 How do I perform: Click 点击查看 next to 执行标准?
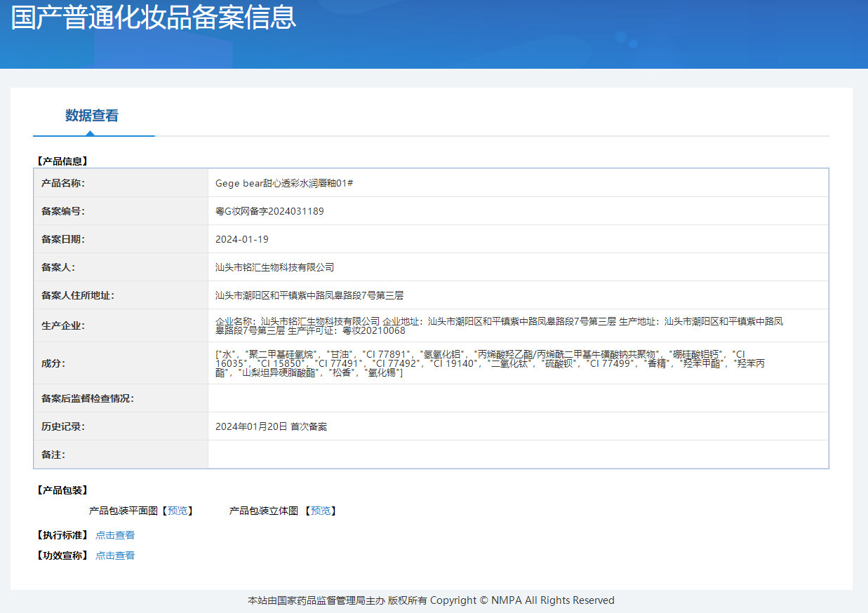pyautogui.click(x=115, y=535)
